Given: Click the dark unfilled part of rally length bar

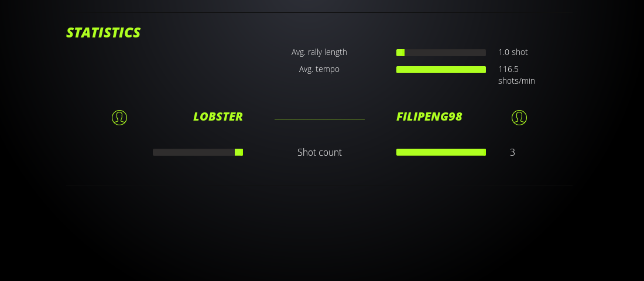Looking at the screenshot, I should click(445, 53).
